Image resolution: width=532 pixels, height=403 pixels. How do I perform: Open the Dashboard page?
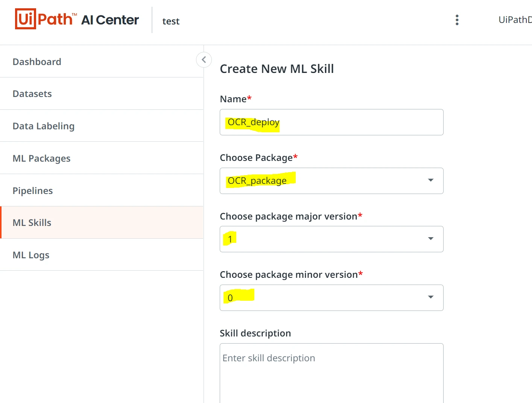click(102, 62)
